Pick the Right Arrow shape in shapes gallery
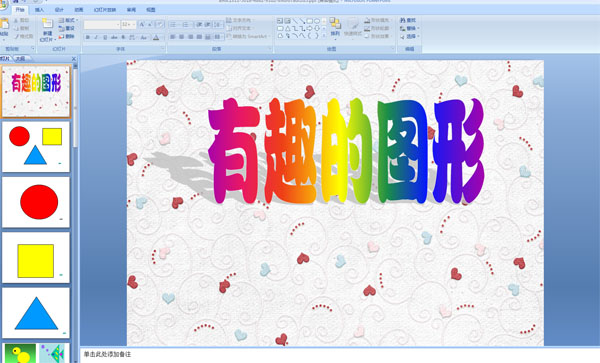This screenshot has height=363, width=600. [x=310, y=28]
